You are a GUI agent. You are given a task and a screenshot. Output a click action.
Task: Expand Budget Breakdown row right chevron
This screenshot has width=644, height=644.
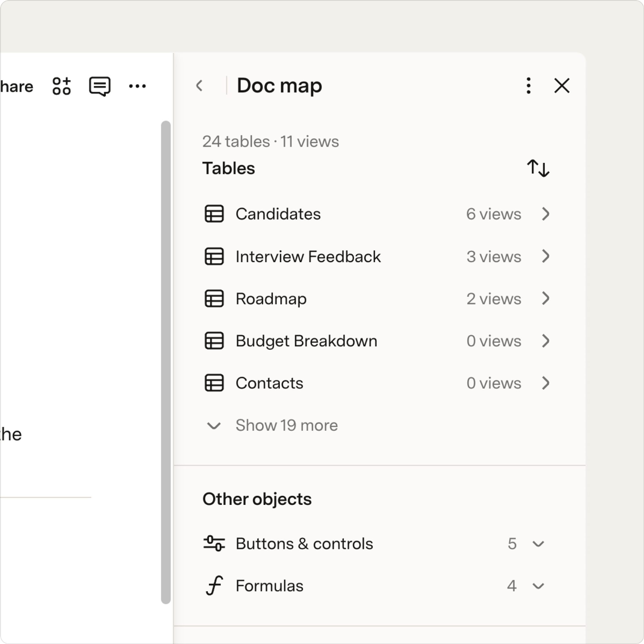pyautogui.click(x=546, y=341)
